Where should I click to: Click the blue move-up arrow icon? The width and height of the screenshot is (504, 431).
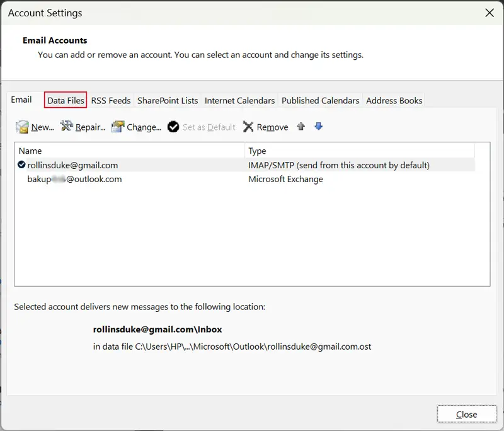tap(301, 127)
